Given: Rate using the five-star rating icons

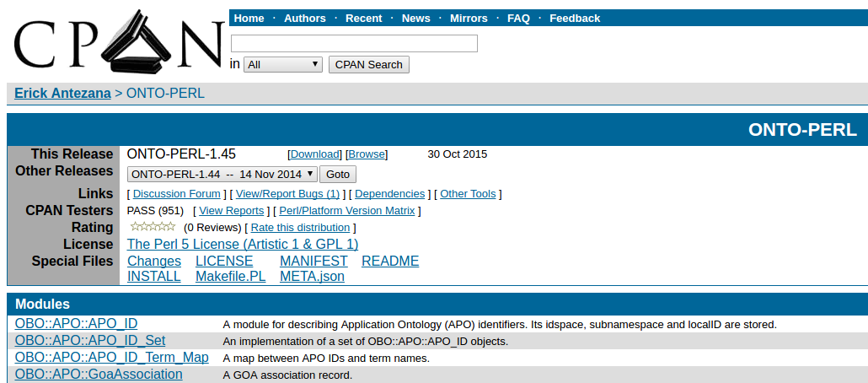Looking at the screenshot, I should (x=153, y=227).
